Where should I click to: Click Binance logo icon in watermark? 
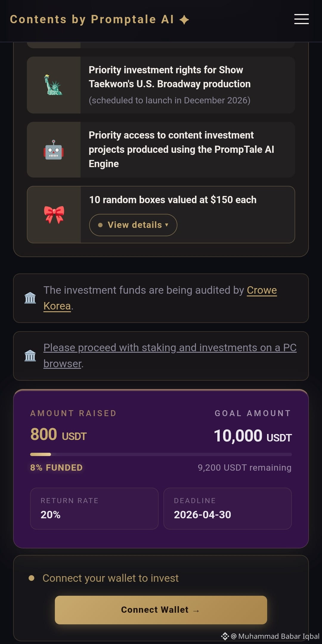click(225, 636)
